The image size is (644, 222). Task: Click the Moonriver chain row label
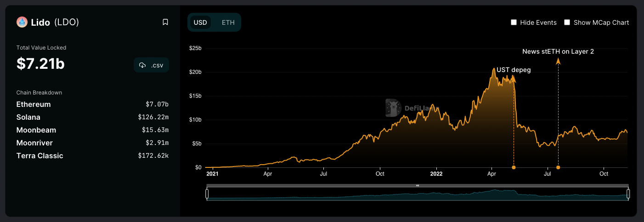click(34, 143)
